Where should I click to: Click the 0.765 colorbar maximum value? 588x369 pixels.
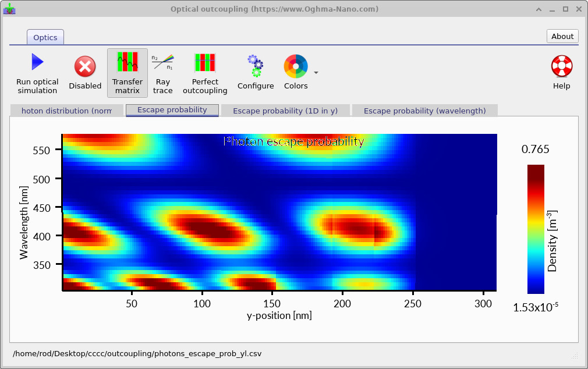coord(535,149)
